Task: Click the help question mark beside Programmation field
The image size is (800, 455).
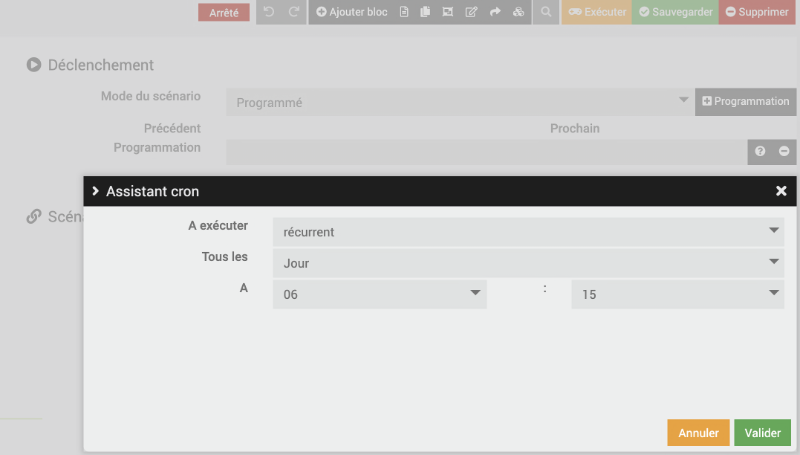Action: coord(760,151)
